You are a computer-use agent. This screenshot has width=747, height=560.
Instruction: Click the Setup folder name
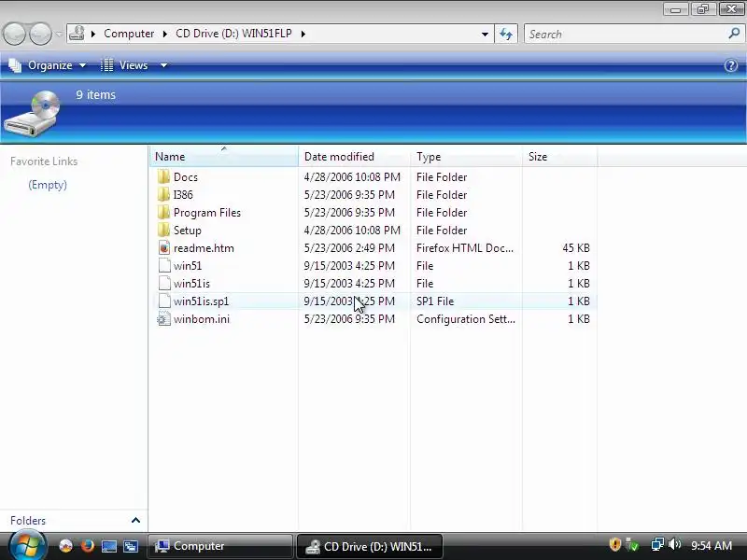click(188, 231)
